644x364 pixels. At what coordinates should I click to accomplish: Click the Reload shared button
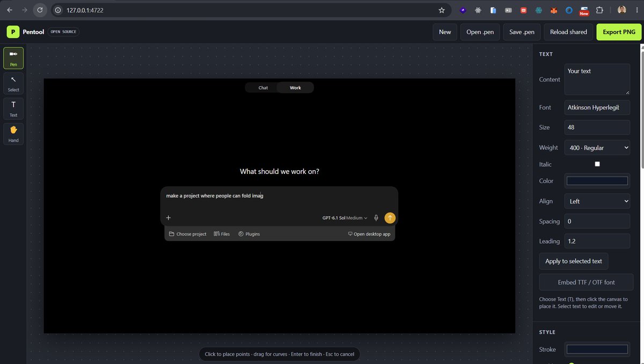click(x=568, y=32)
